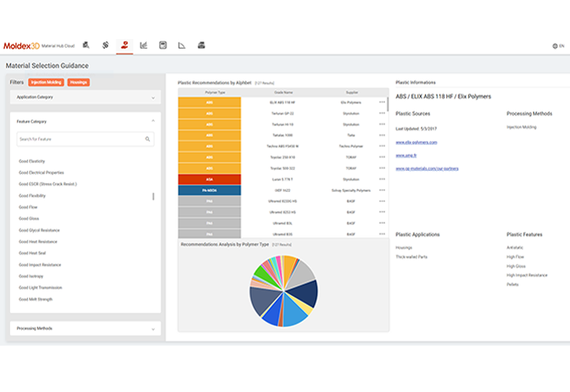The width and height of the screenshot is (570, 392).
Task: Open the three-dot menu for Luran S 778 T
Action: pyautogui.click(x=382, y=179)
